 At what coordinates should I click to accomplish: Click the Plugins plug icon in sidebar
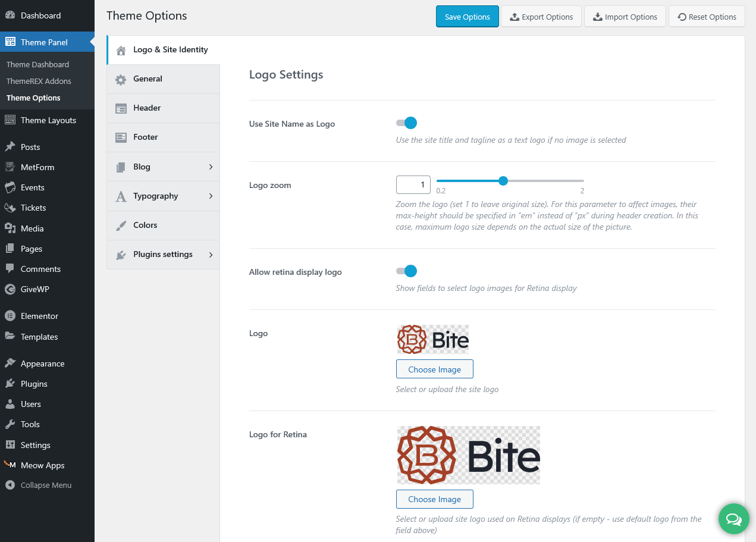pos(10,384)
